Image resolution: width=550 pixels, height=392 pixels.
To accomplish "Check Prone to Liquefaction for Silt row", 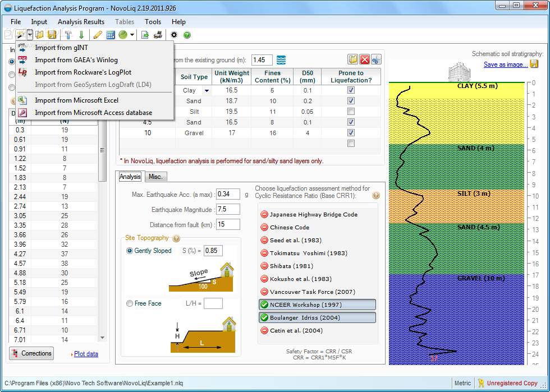I will coord(351,112).
